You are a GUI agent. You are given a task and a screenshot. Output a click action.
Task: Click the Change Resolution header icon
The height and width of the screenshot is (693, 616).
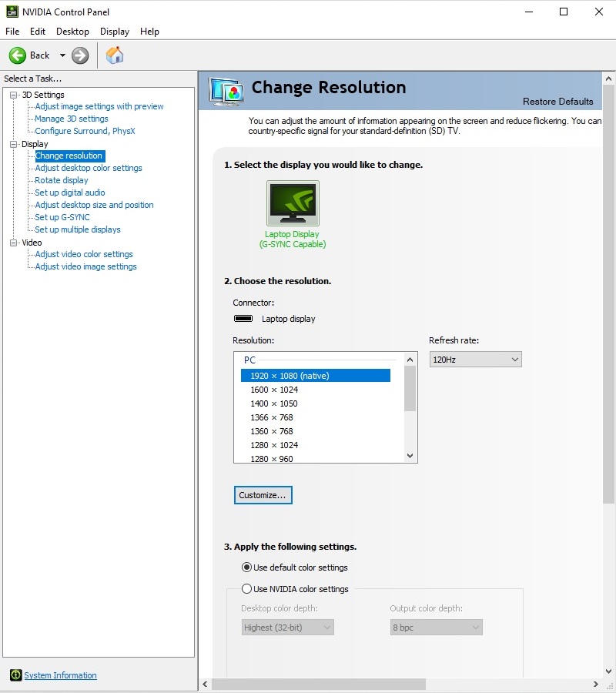click(226, 92)
